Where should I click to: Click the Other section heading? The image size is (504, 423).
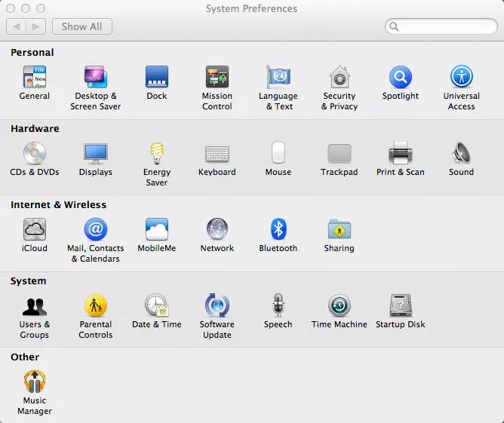(25, 357)
